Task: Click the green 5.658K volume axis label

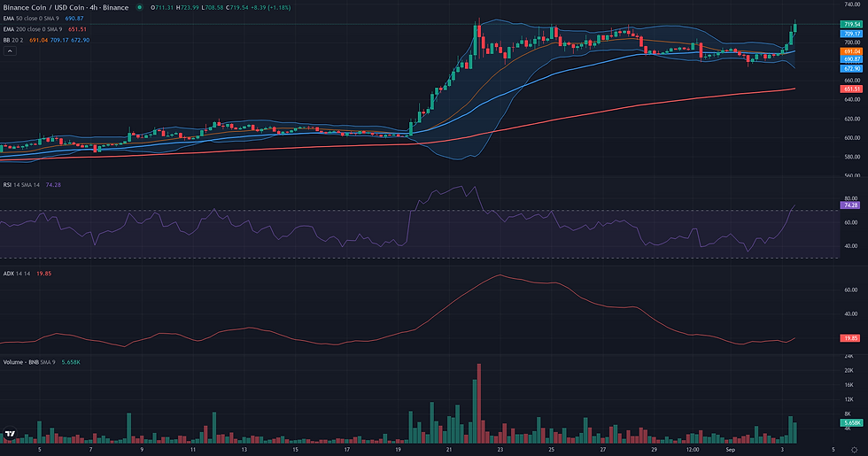Action: click(x=851, y=423)
